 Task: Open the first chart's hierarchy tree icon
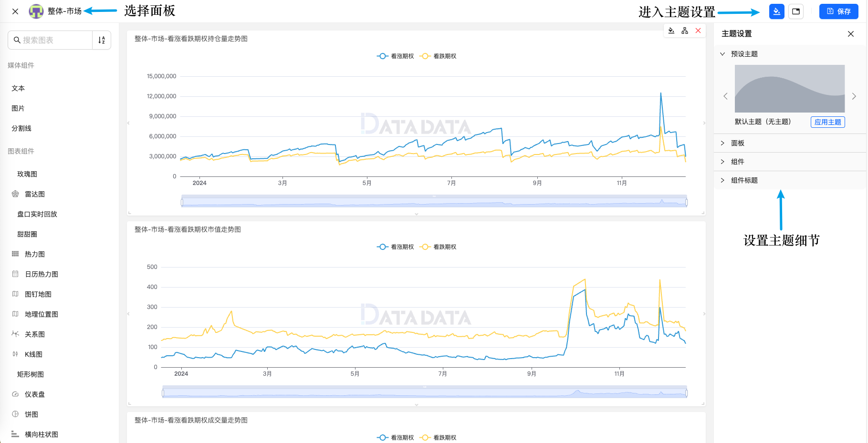click(x=685, y=31)
